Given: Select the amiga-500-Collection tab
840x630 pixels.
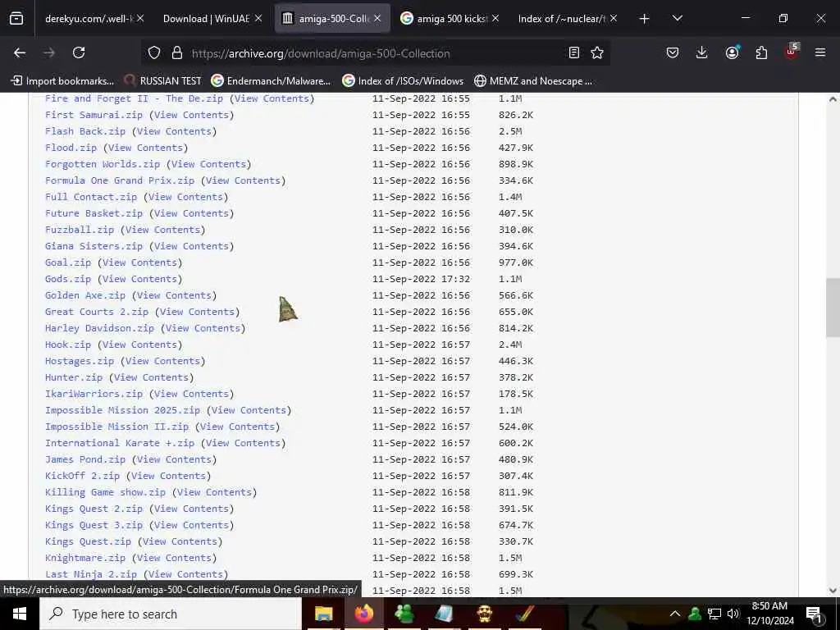Looking at the screenshot, I should (326, 19).
